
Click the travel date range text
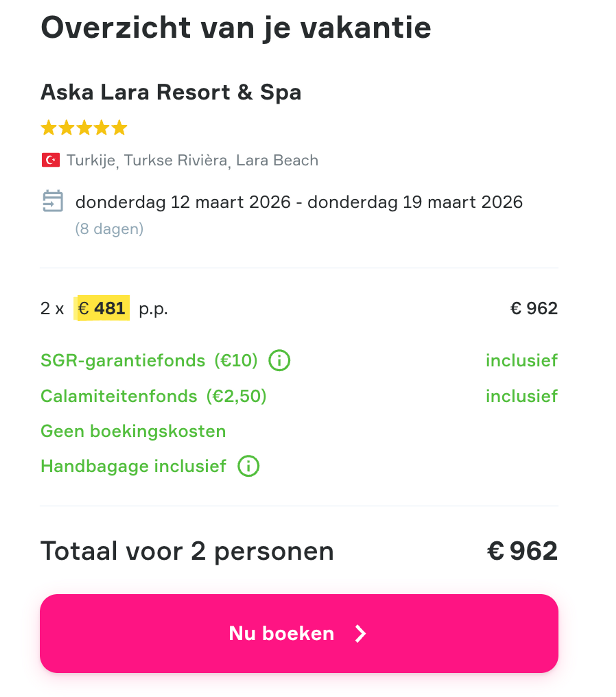(299, 202)
